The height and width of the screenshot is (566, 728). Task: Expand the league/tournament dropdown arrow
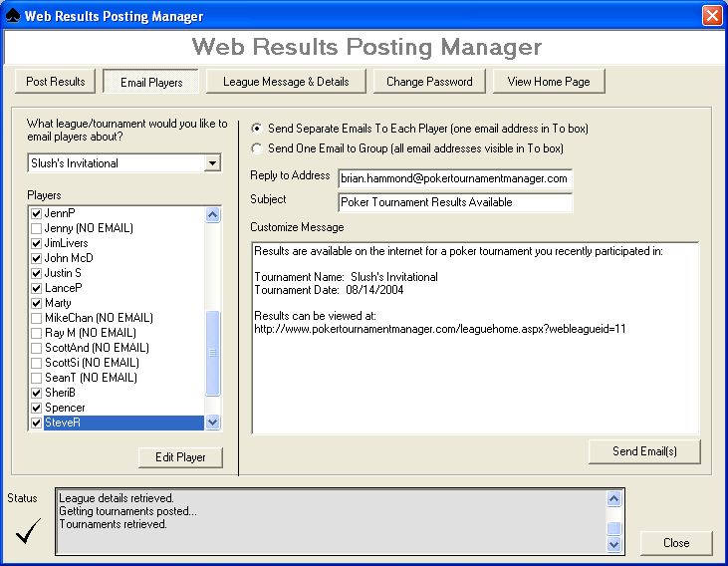pos(212,163)
